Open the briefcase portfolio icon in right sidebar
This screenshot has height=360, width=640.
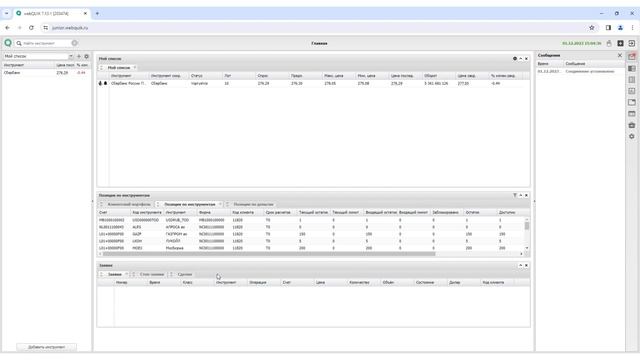632,125
